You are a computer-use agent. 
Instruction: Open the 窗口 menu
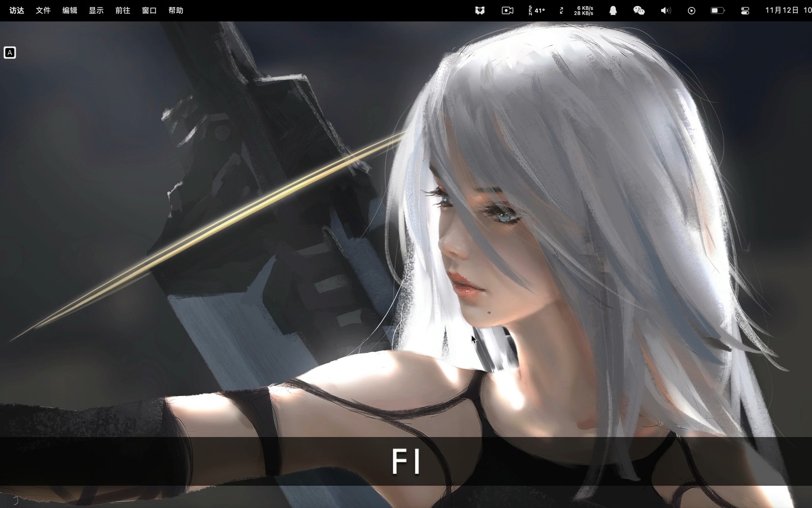(149, 10)
